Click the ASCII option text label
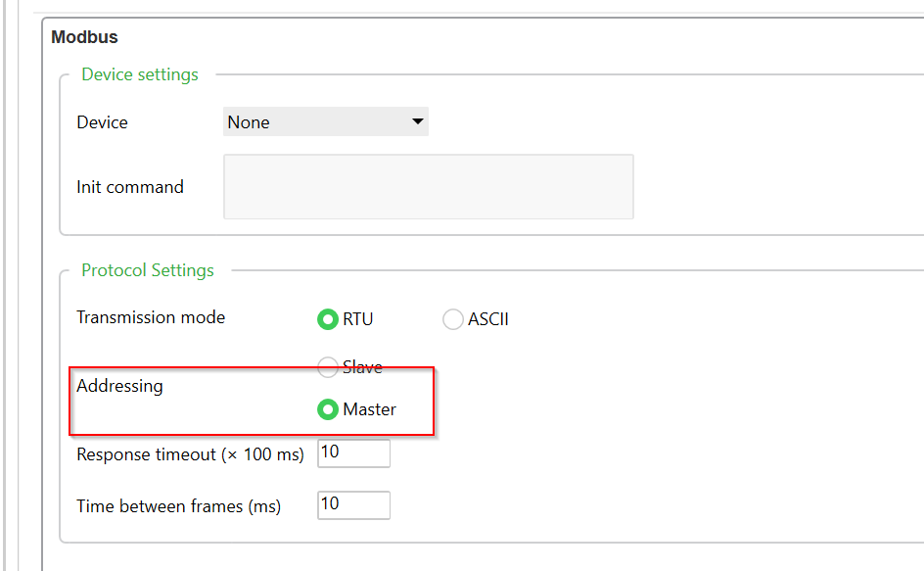Screen dimensions: 924x571 click(487, 319)
